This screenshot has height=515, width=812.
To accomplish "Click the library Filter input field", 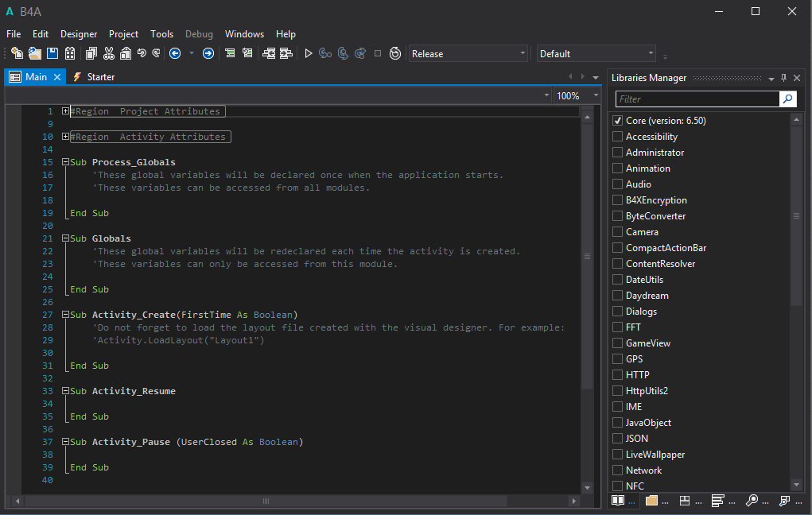I will (x=697, y=99).
